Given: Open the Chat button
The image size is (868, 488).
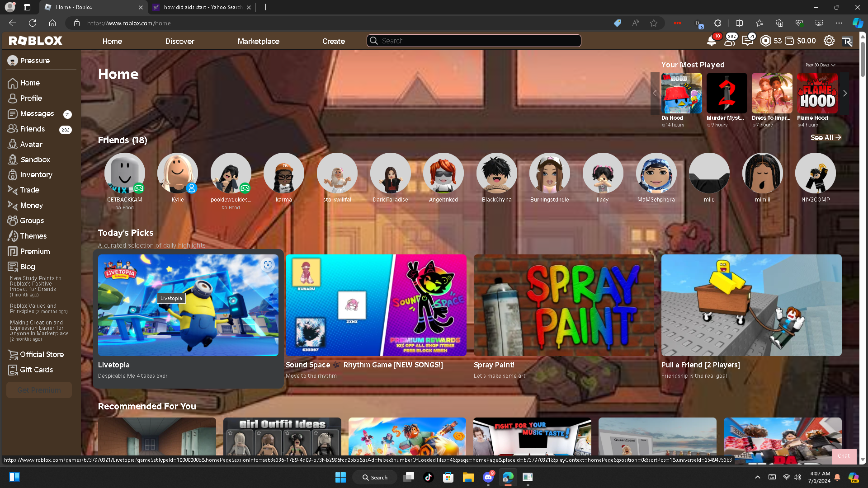Looking at the screenshot, I should (x=844, y=456).
